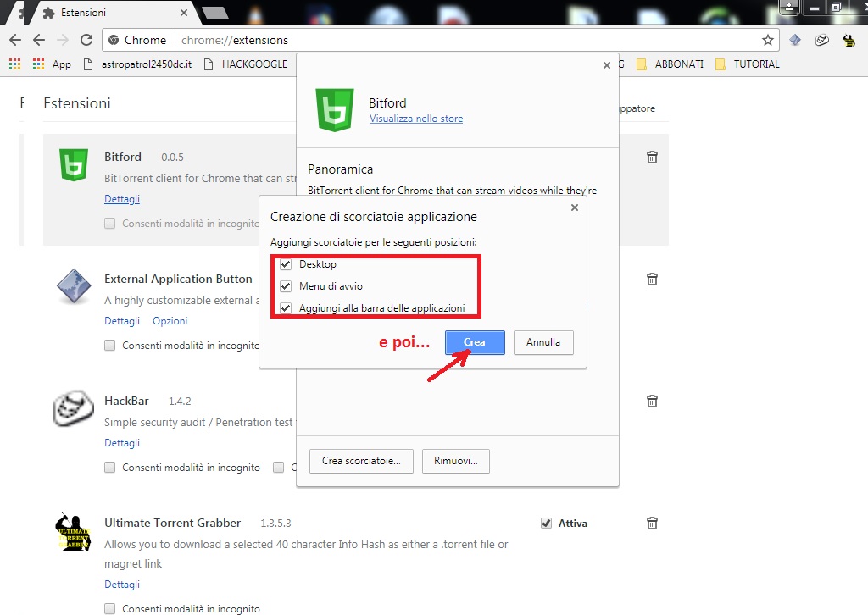The width and height of the screenshot is (868, 615).
Task: Click HackBar version 1.4.2 text
Action: [x=180, y=401]
